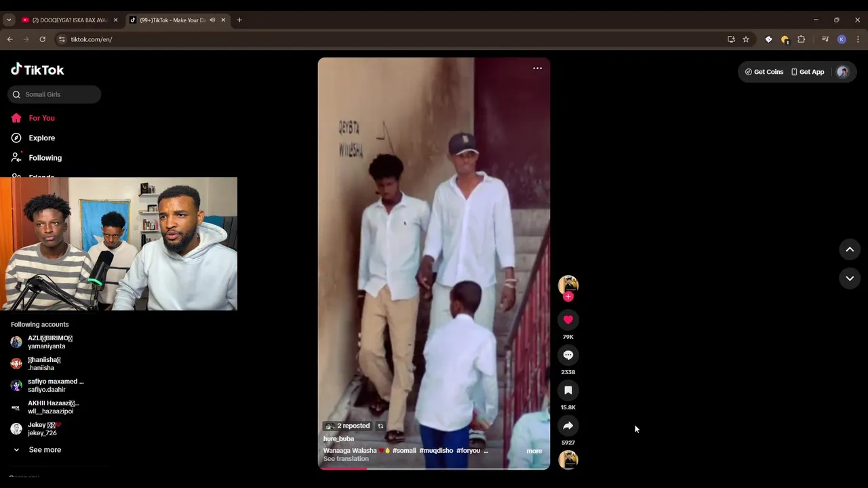Click the #somali hashtag

click(404, 451)
